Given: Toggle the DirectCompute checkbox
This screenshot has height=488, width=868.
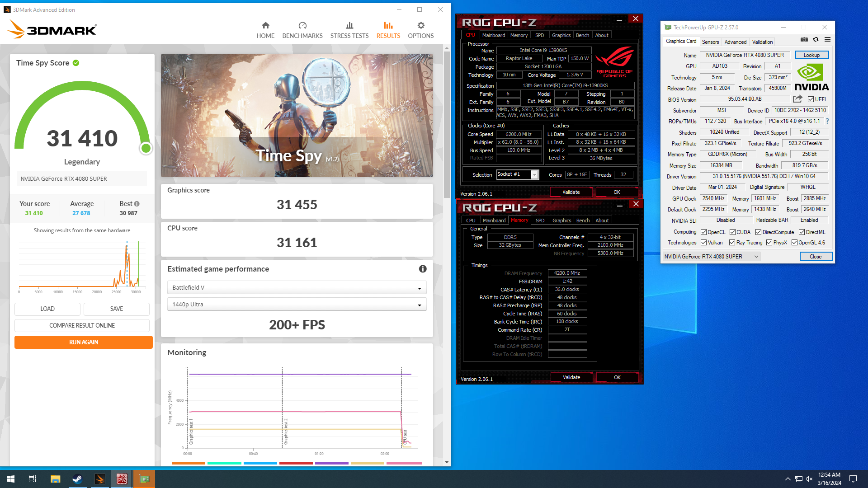Looking at the screenshot, I should pos(759,232).
